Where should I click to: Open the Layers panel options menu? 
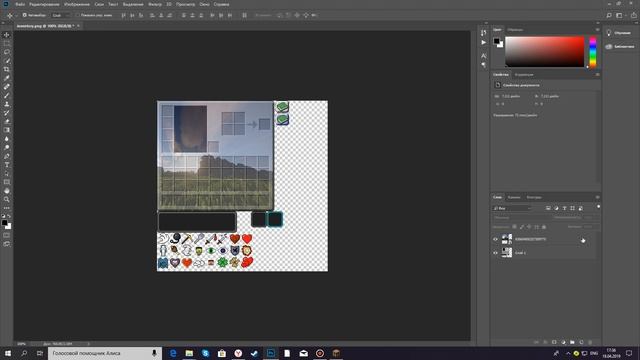(598, 197)
